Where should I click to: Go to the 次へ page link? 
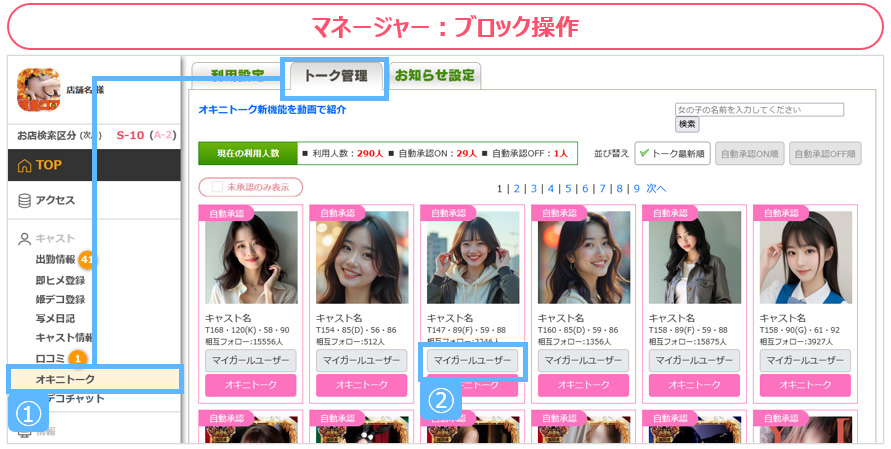point(655,188)
